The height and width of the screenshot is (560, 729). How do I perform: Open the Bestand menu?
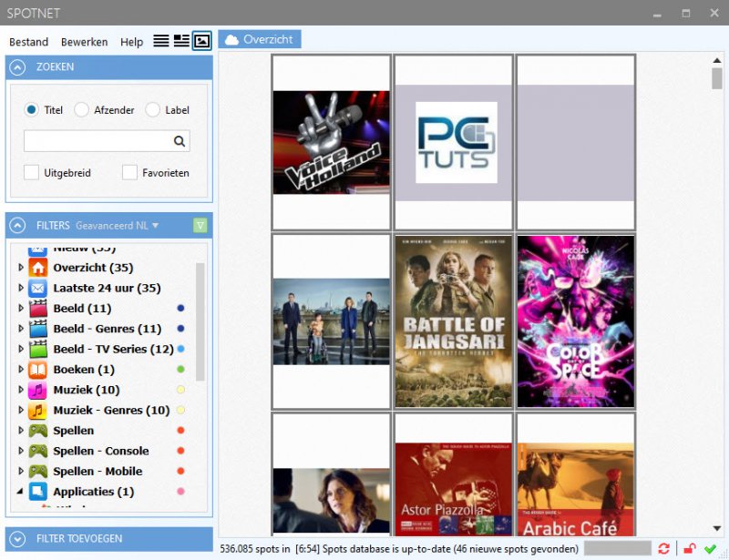(x=28, y=42)
